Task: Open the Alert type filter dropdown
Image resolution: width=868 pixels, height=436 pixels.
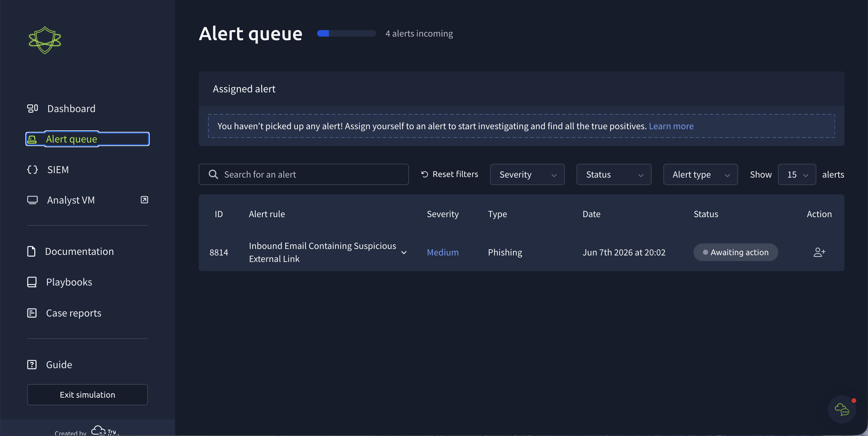Action: pos(700,174)
